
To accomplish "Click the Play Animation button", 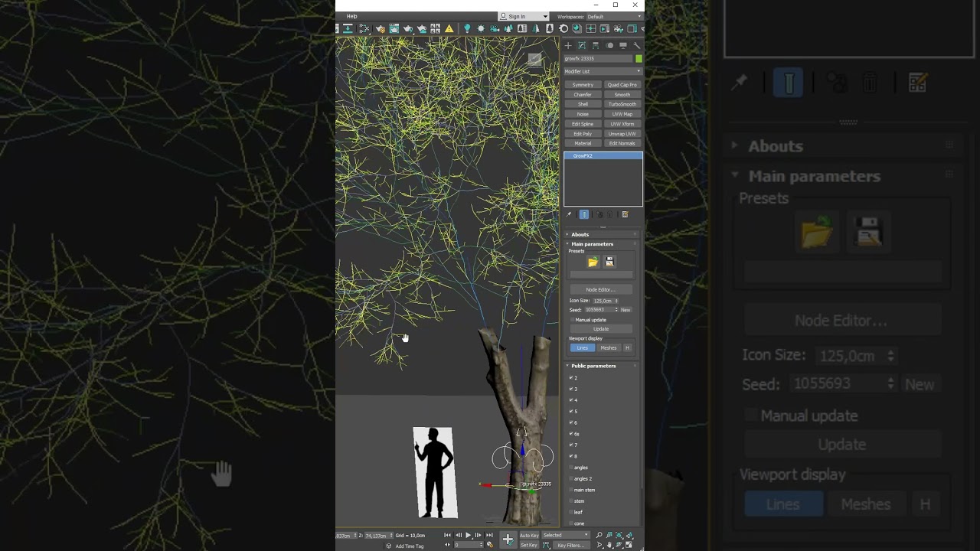I will pyautogui.click(x=468, y=535).
